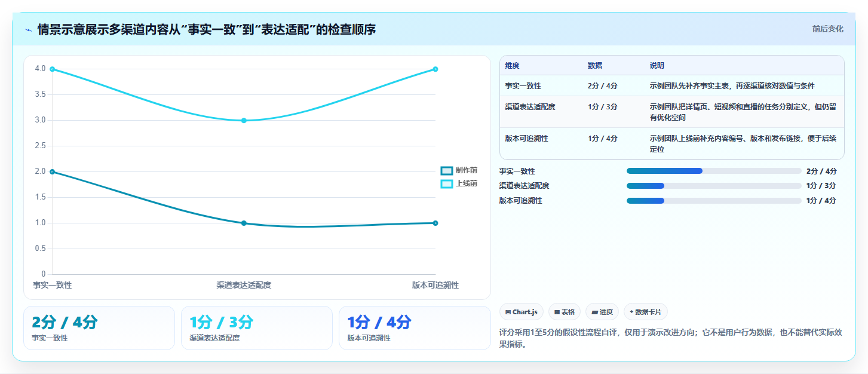The height and width of the screenshot is (374, 868).
Task: Click the 1分 / 3分 value beside the progress bar
Action: tap(821, 186)
